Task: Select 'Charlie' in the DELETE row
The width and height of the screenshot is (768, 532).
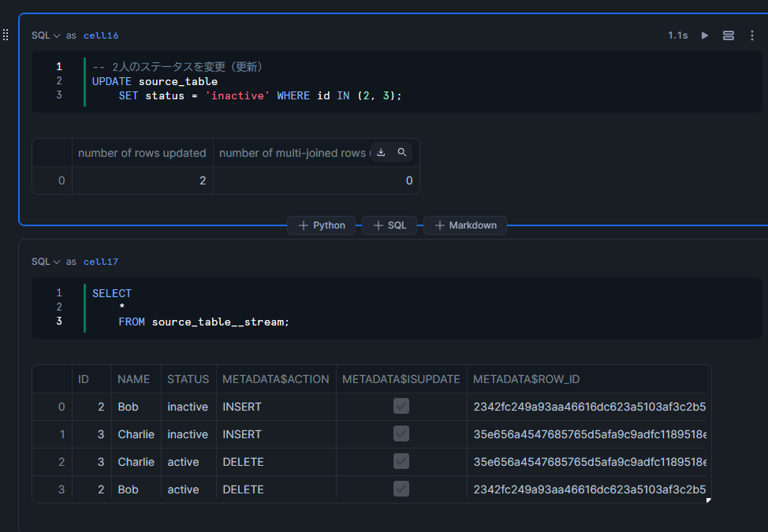Action: click(136, 462)
